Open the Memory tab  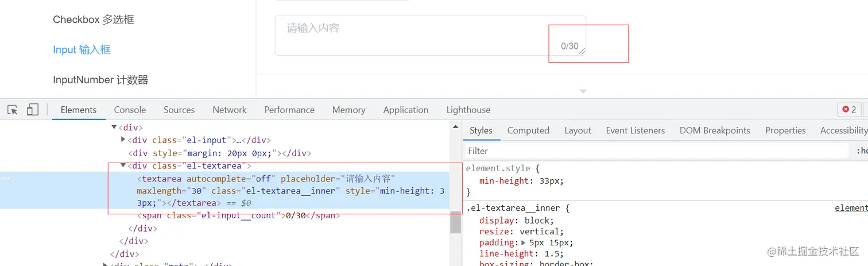348,110
